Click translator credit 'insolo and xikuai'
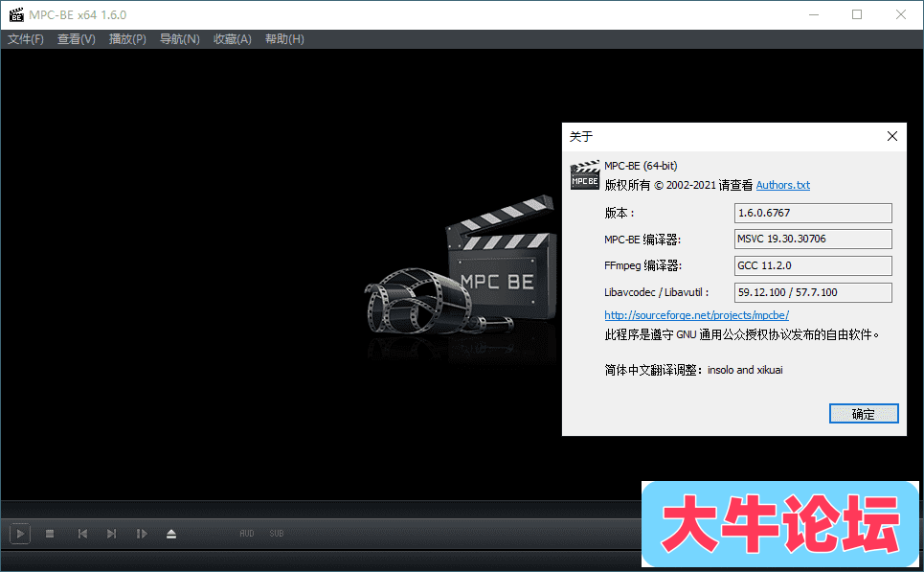Viewport: 924px width, 572px height. pos(745,370)
